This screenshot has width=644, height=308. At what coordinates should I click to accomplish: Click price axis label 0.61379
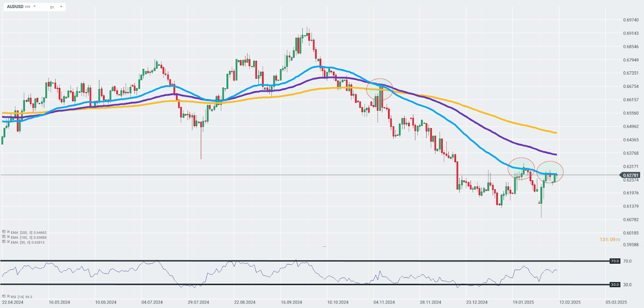coord(631,206)
